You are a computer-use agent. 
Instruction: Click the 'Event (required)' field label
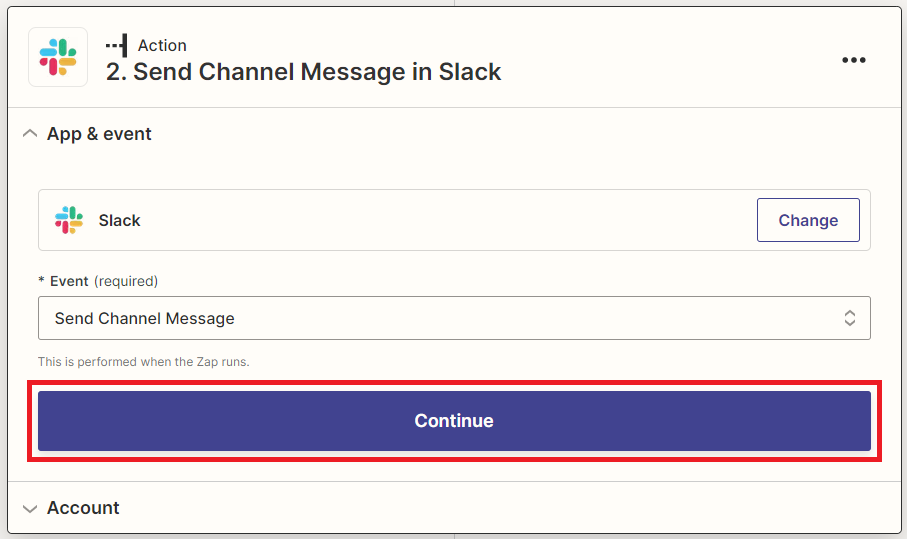pyautogui.click(x=98, y=281)
